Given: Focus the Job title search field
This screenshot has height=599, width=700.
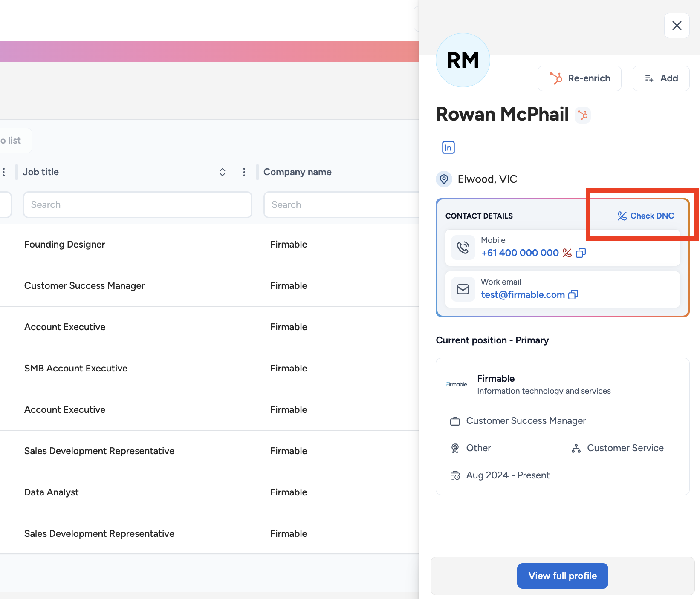Looking at the screenshot, I should point(137,205).
